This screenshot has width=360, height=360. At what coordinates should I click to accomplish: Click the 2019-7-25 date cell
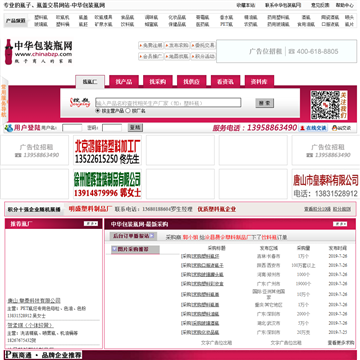pos(338,332)
